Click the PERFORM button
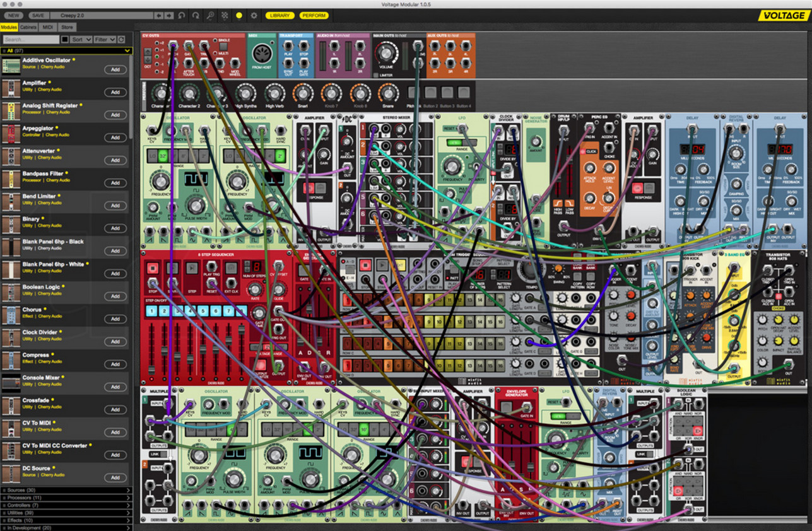 (314, 15)
